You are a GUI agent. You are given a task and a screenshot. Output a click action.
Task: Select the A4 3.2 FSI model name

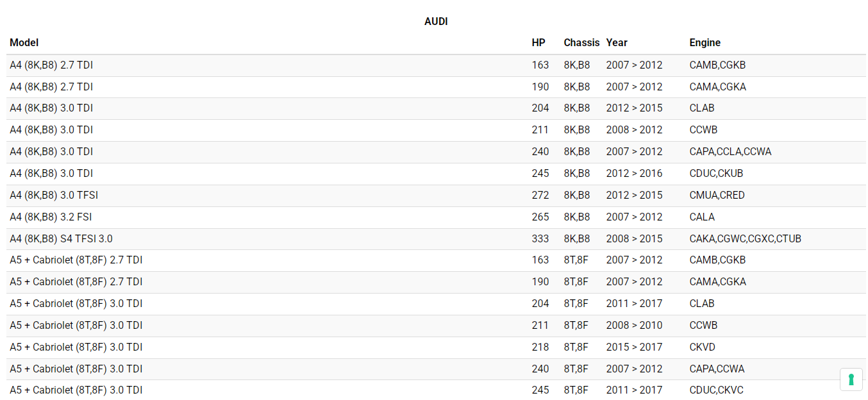51,217
